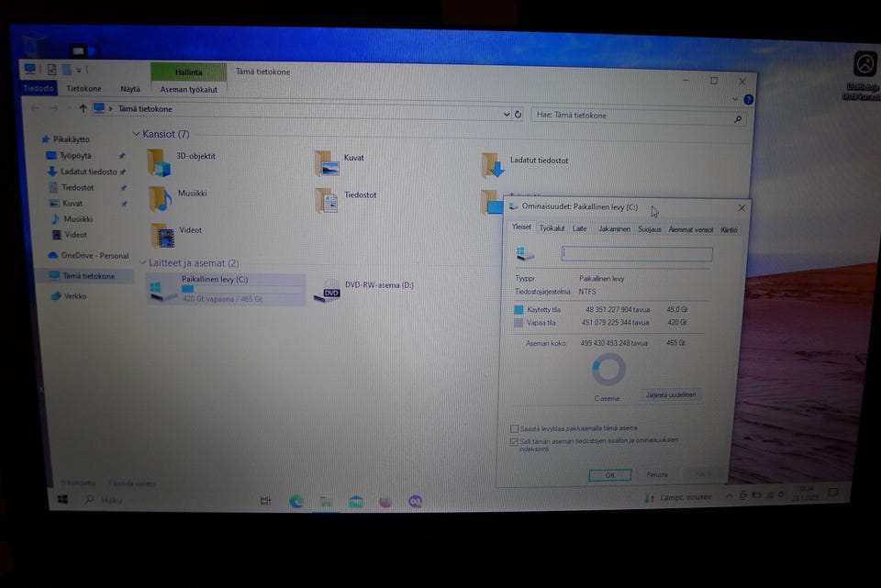This screenshot has width=881, height=588.
Task: Click the properties icon in quick access toolbar
Action: click(x=51, y=69)
